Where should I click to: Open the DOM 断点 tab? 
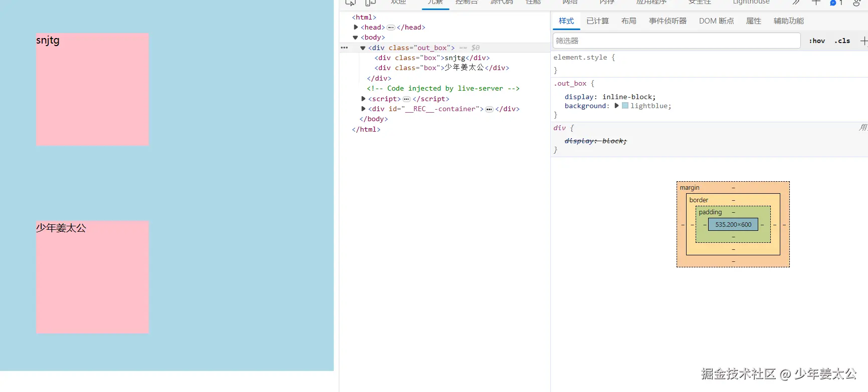point(716,21)
